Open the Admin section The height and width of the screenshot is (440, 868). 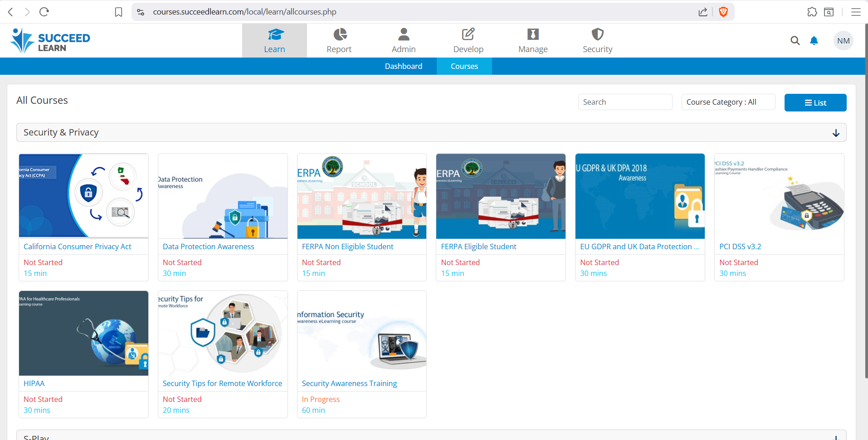(x=404, y=41)
